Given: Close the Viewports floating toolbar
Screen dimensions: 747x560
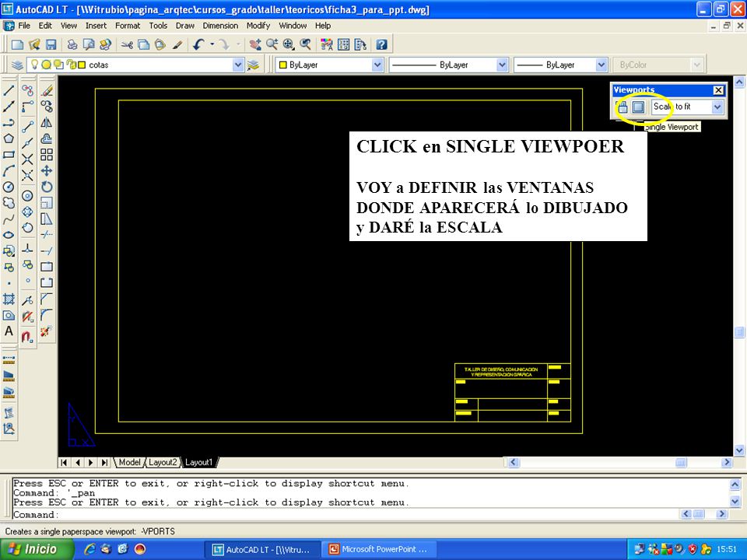Looking at the screenshot, I should click(x=718, y=90).
